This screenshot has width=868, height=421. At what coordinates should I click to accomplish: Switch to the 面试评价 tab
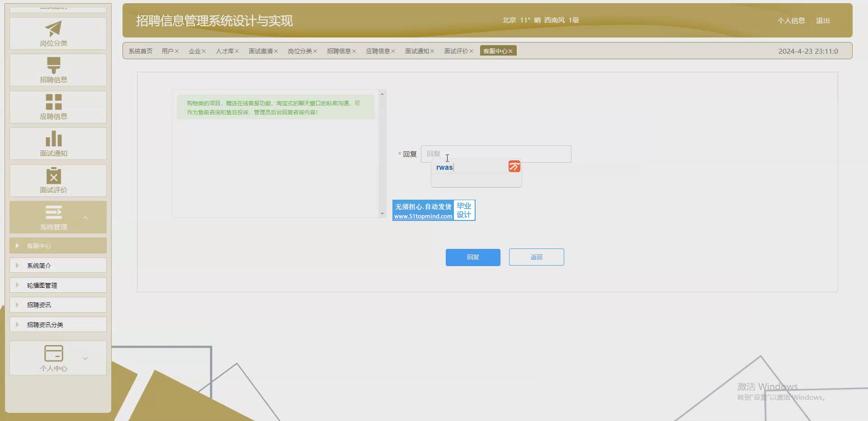point(456,51)
